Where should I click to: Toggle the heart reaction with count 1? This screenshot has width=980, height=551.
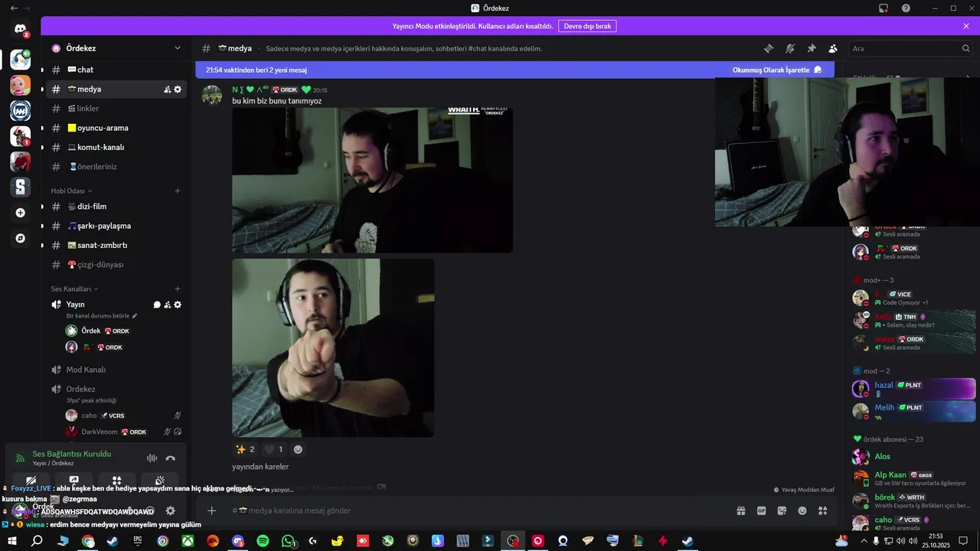(274, 449)
